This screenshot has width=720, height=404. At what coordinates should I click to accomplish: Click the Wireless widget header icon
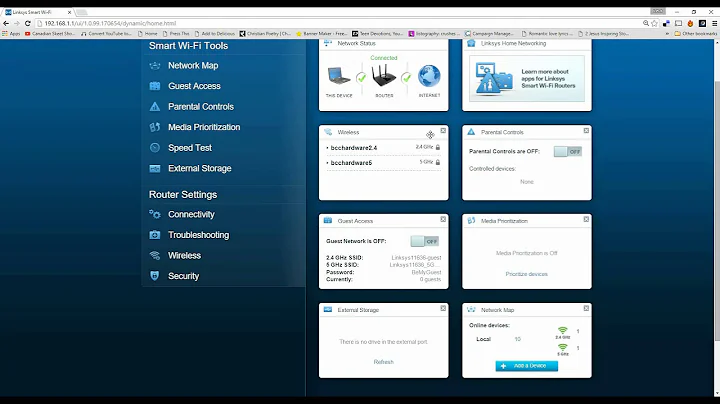click(328, 132)
